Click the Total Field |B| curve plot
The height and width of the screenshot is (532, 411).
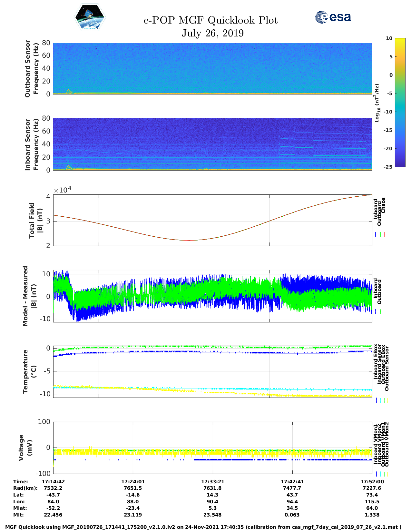click(212, 220)
